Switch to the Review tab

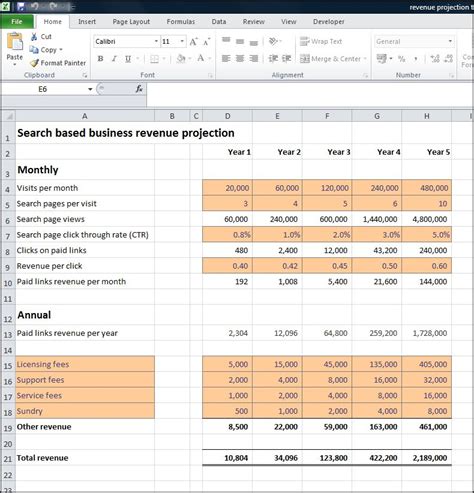click(253, 22)
